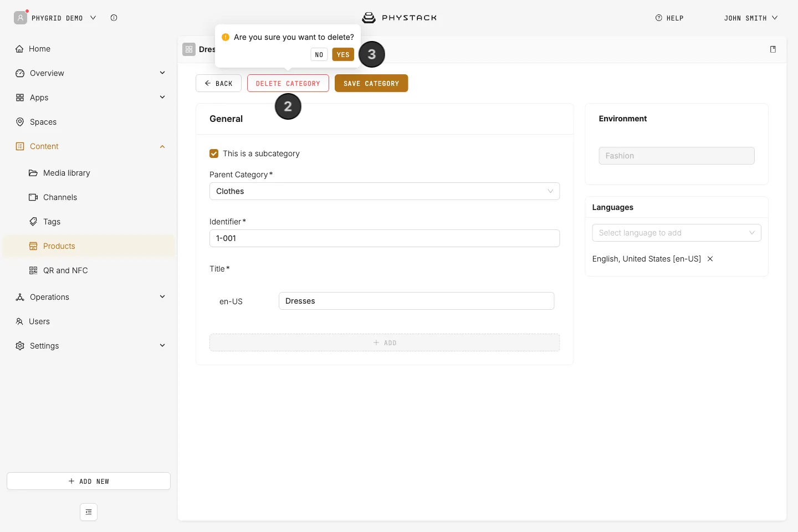
Task: Click the Save Category button
Action: click(371, 83)
